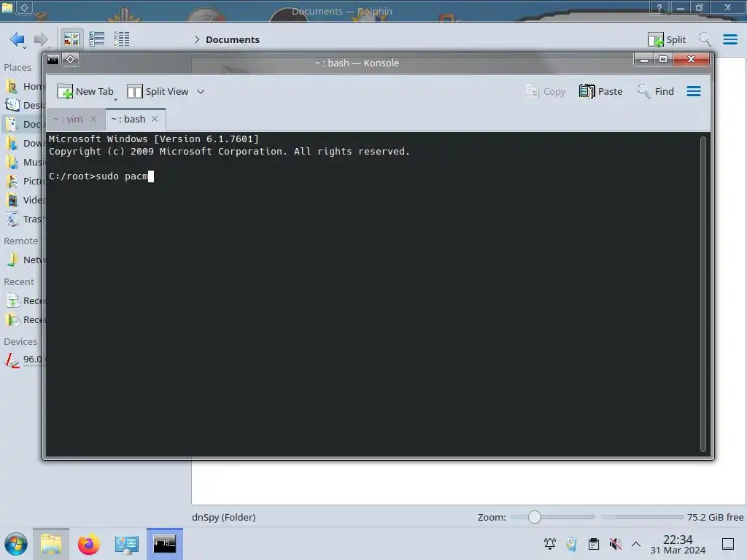
Task: Click the Documents breadcrumb in Dolphin
Action: pyautogui.click(x=233, y=39)
